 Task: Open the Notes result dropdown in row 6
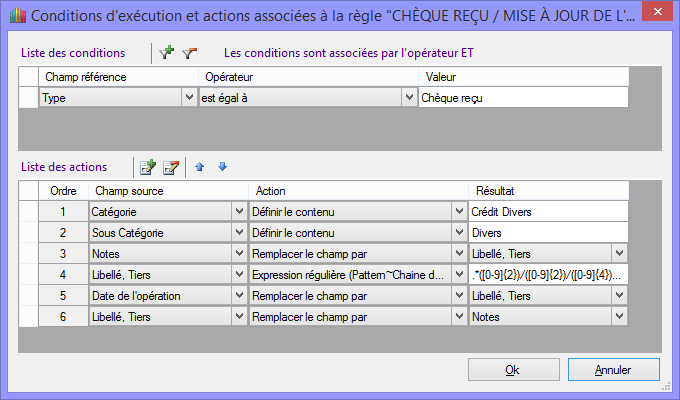point(619,317)
